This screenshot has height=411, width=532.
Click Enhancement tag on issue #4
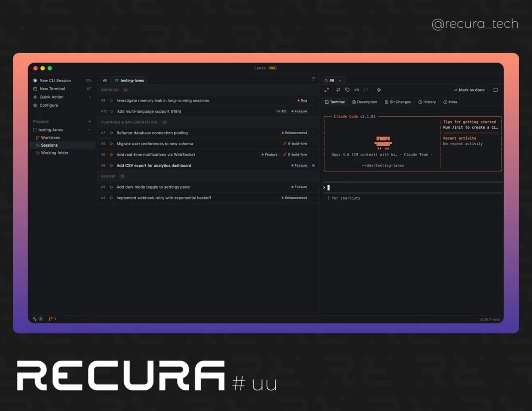[x=294, y=198]
